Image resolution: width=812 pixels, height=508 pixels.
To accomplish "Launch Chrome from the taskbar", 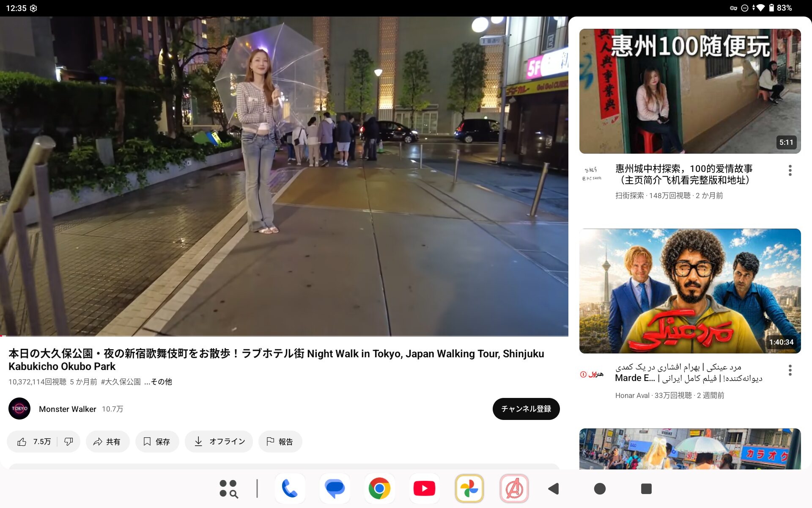I will 379,489.
